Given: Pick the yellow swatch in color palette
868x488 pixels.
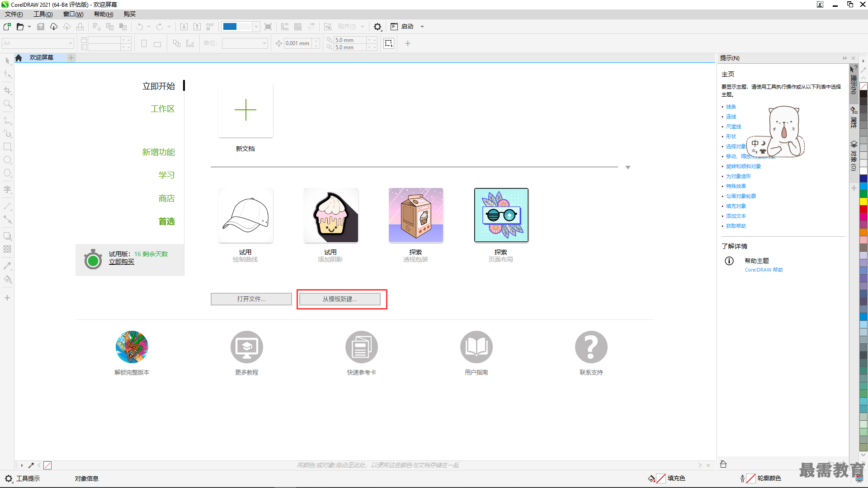Looking at the screenshot, I should pos(863,202).
